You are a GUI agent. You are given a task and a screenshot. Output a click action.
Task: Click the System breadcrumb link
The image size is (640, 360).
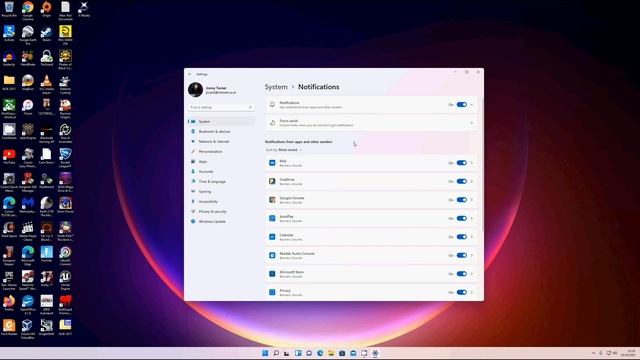point(276,87)
